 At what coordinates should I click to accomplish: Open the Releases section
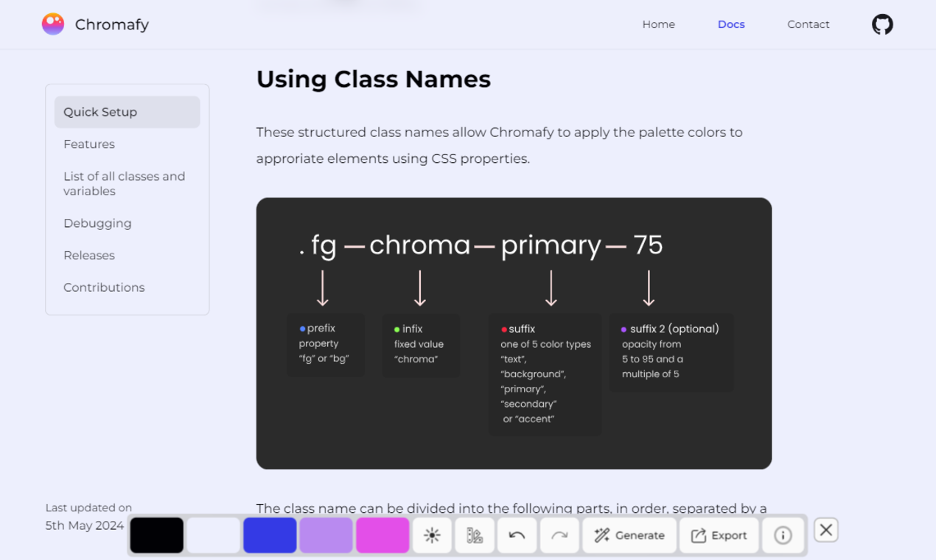pos(89,256)
